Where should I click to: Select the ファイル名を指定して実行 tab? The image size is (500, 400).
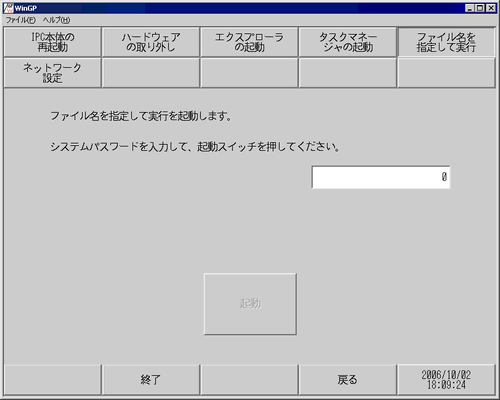[446, 42]
